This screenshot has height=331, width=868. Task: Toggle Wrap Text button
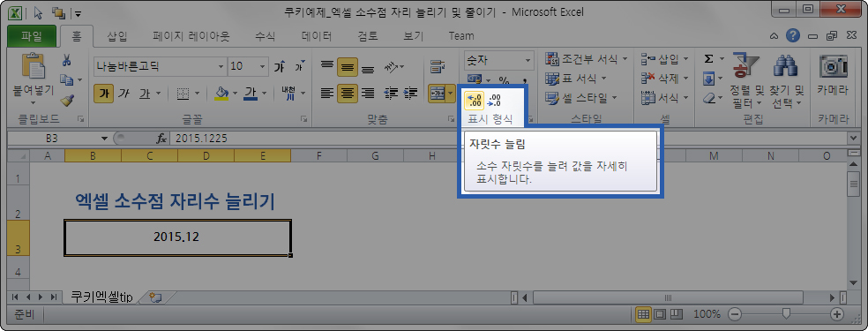[438, 66]
